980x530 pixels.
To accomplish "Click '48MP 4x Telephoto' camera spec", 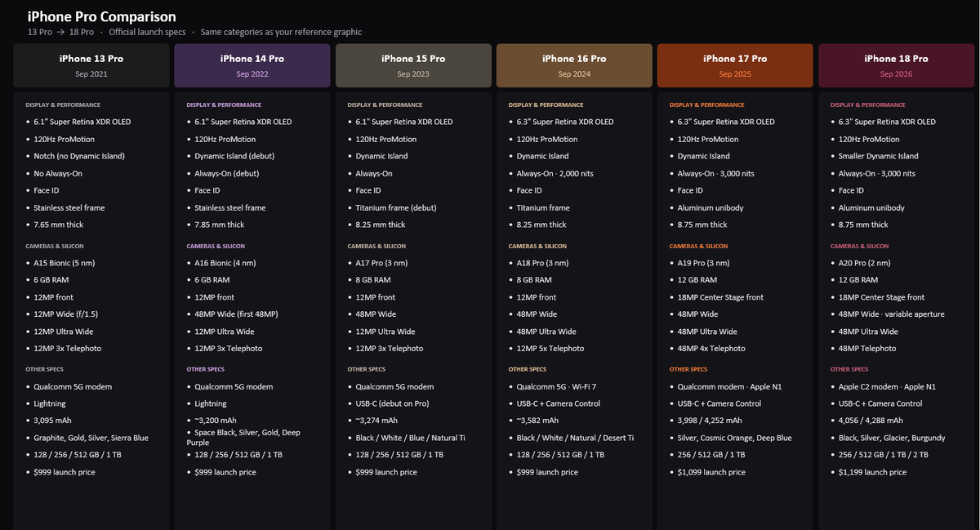I will (711, 349).
